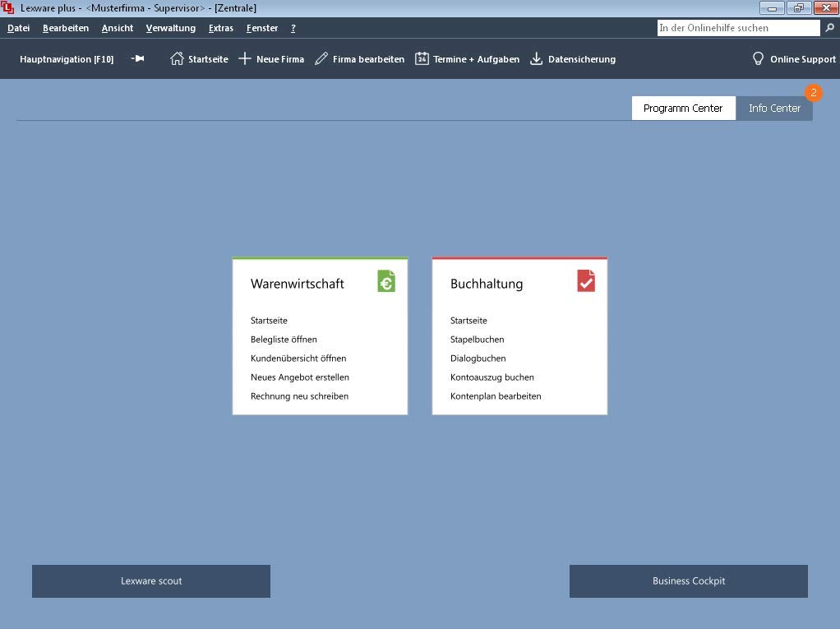The height and width of the screenshot is (629, 840).
Task: Close the Lexware plus window
Action: coord(826,8)
